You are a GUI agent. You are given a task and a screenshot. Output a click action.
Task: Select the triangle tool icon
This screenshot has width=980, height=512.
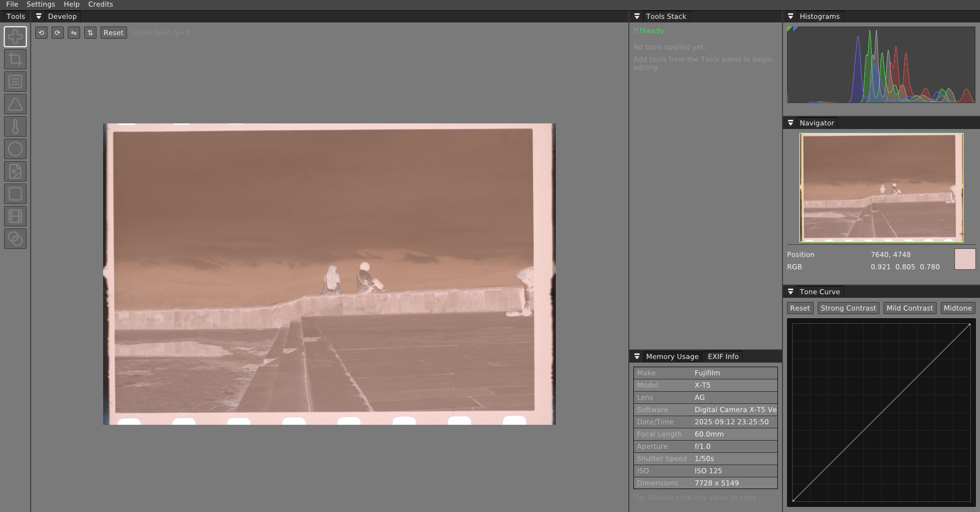15,104
